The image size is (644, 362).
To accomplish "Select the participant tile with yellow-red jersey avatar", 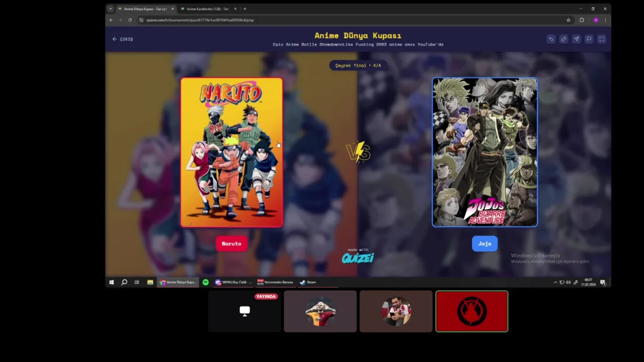I will (320, 311).
